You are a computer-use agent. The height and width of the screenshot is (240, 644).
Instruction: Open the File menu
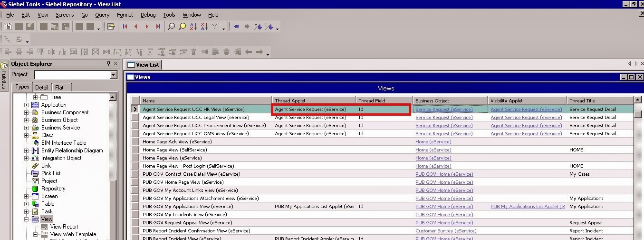[x=10, y=15]
